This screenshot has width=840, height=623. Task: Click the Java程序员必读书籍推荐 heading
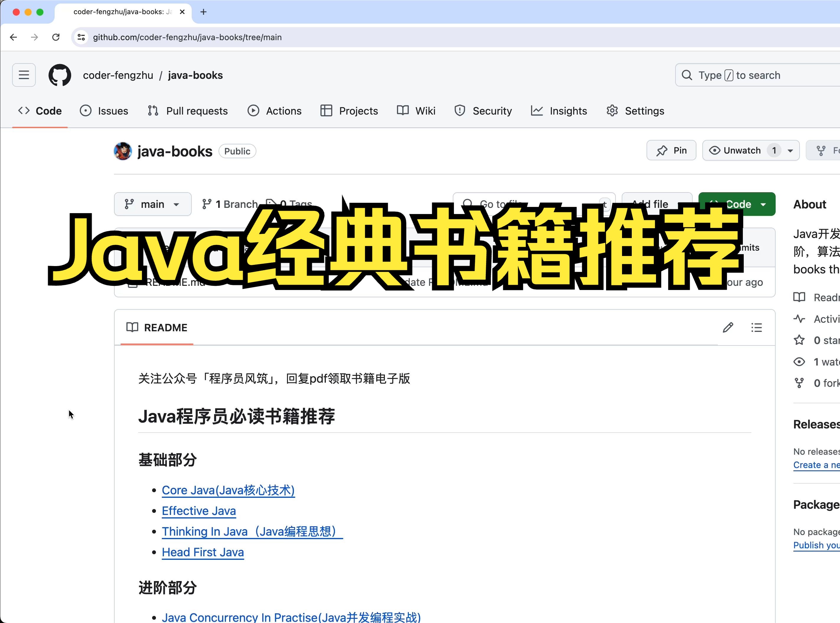pyautogui.click(x=237, y=416)
